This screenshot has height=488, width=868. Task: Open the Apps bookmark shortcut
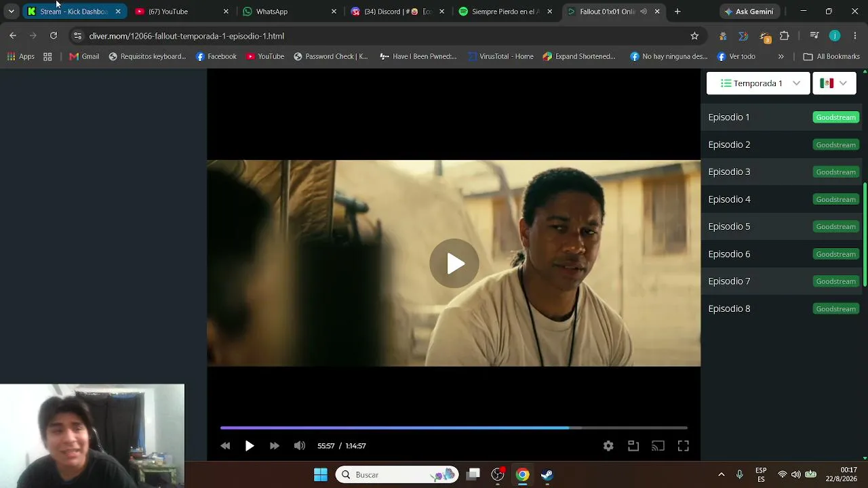21,56
